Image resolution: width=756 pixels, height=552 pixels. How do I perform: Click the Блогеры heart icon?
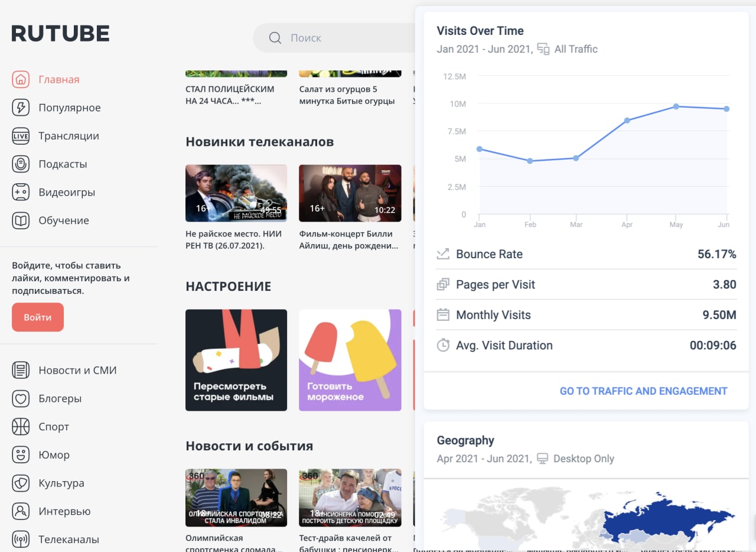coord(21,398)
